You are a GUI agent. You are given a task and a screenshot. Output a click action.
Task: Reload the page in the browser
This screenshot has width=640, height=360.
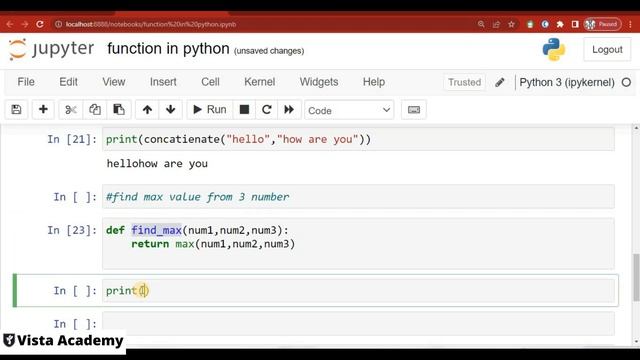[x=40, y=24]
